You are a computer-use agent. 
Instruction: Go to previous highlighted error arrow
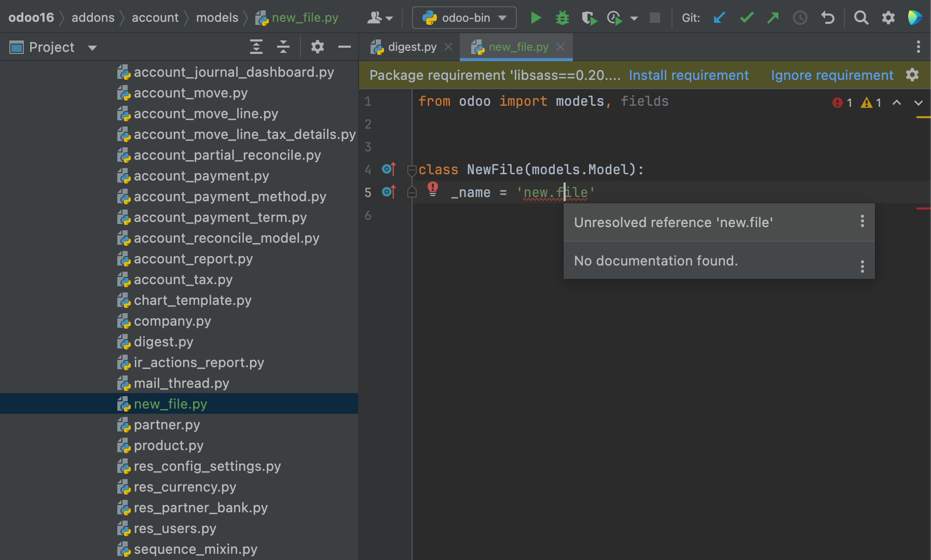point(897,103)
